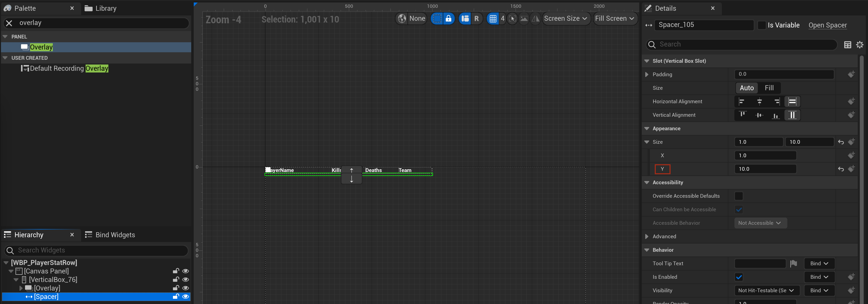Move widget up arrow in designer canvas
868x304 pixels.
(x=351, y=170)
